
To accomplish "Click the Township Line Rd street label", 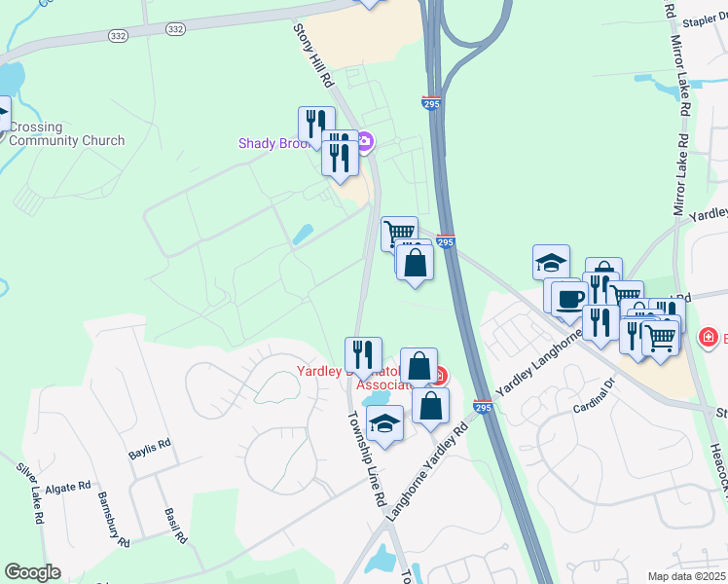I will click(x=367, y=458).
